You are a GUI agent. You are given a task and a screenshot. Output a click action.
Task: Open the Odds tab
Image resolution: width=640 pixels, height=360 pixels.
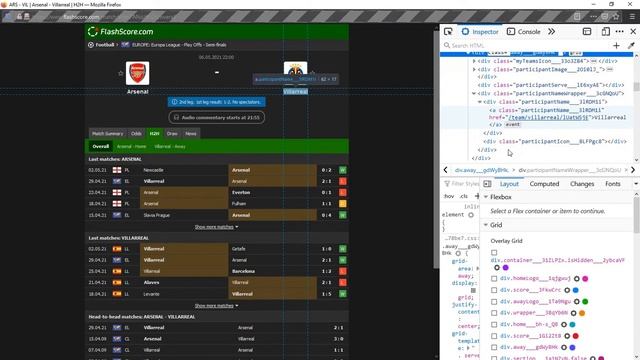pyautogui.click(x=136, y=133)
